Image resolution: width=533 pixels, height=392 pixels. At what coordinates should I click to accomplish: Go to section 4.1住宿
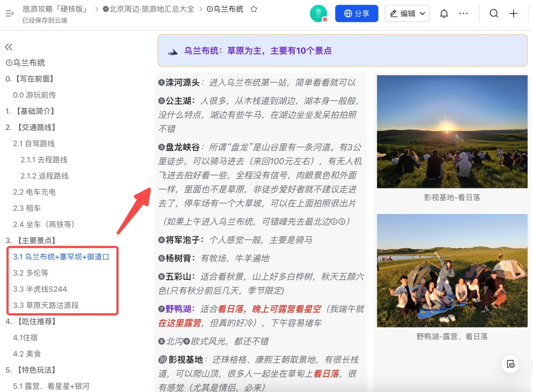point(25,338)
